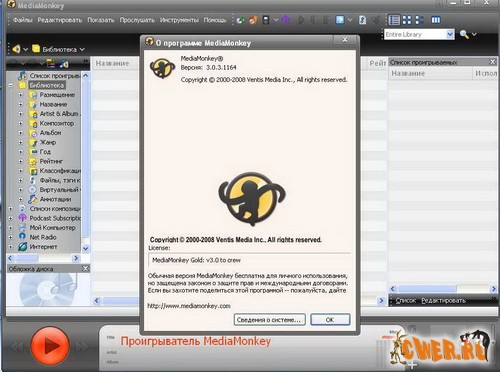
Task: Switch to thumbnail grid view mode
Action: click(407, 20)
